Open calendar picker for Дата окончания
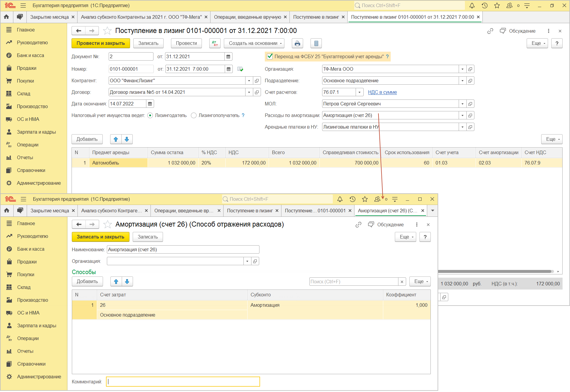This screenshot has width=570, height=392. coord(150,104)
